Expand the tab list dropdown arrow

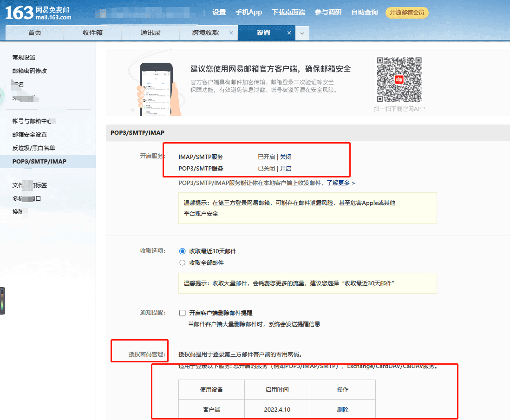[x=302, y=33]
